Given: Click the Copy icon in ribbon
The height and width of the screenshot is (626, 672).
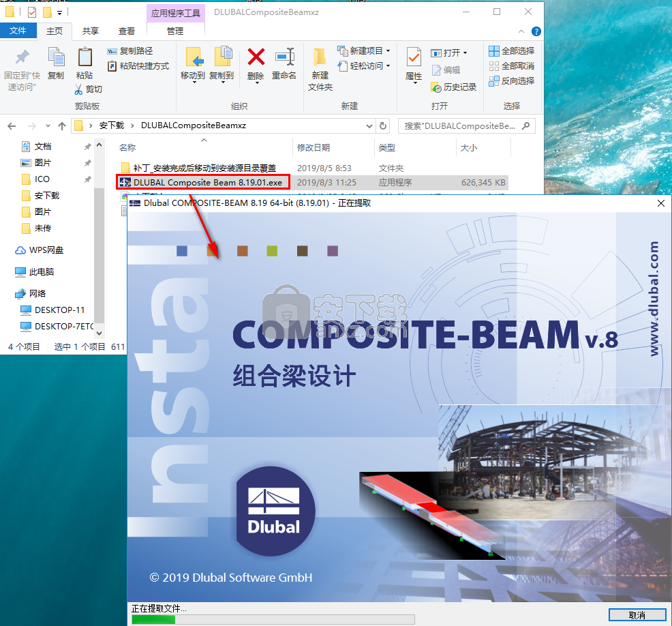Looking at the screenshot, I should pyautogui.click(x=56, y=57).
